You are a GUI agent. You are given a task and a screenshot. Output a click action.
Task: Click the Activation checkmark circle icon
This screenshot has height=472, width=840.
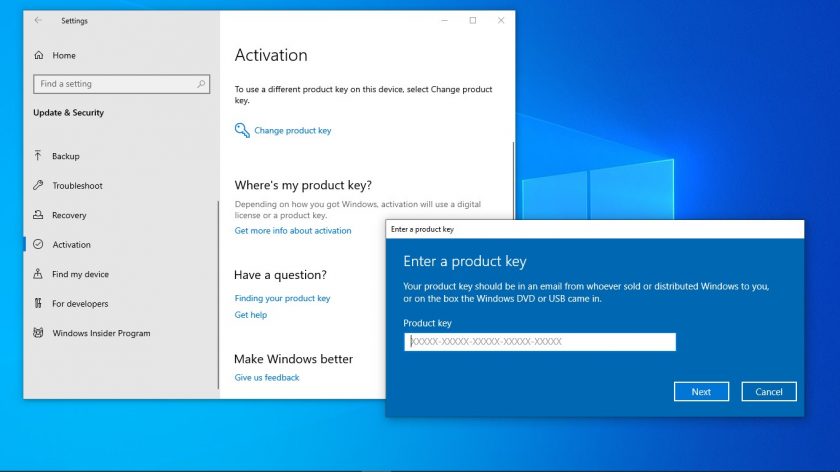[38, 244]
